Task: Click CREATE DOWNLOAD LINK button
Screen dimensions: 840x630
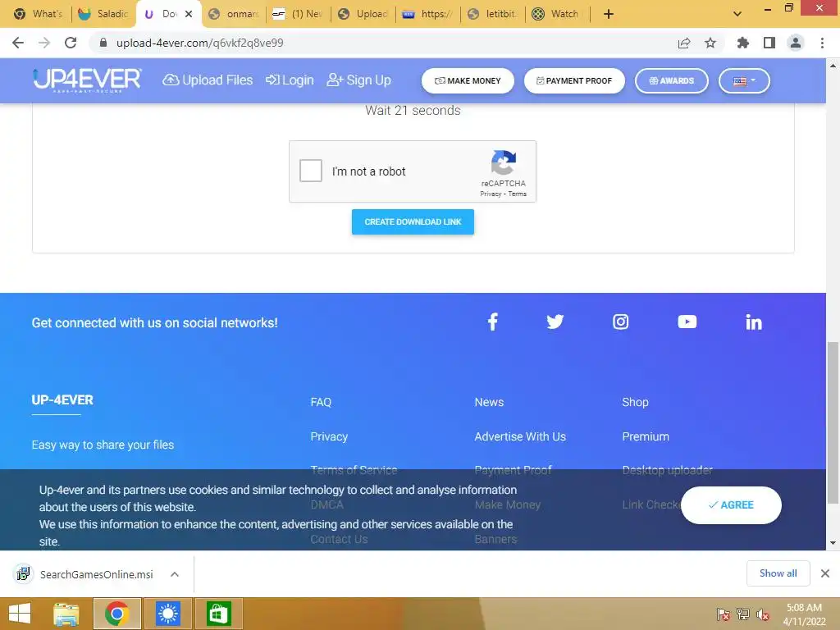Action: point(413,221)
